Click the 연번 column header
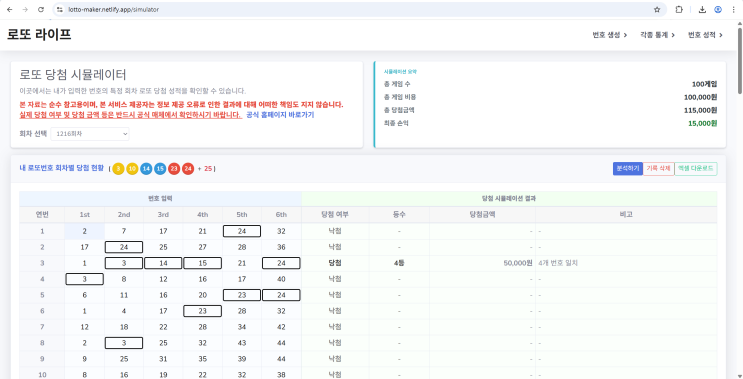The image size is (743, 379). tap(42, 215)
